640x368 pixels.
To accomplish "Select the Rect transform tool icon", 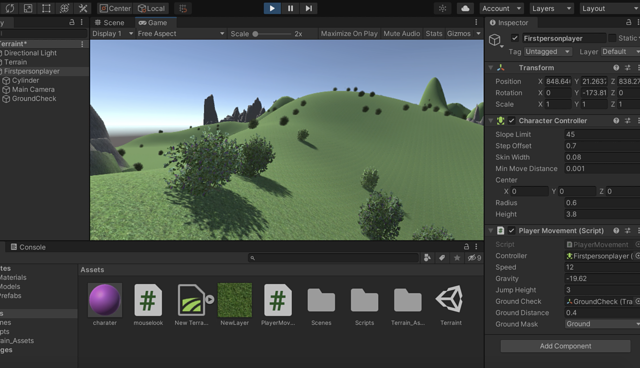I will tap(46, 8).
